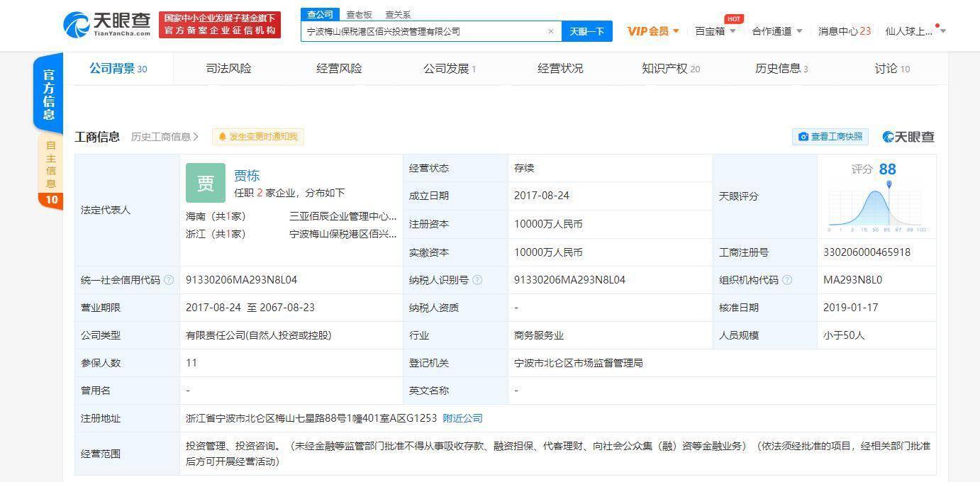This screenshot has width=980, height=482.
Task: Click the registration number 330206000465918
Action: pos(867,252)
